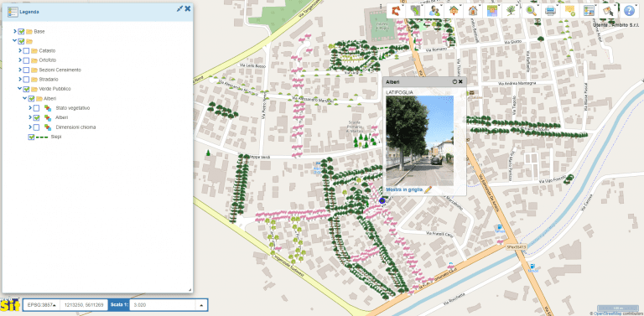644x316 pixels.
Task: Enable the Dimensioni chioma layer checkbox
Action: (x=36, y=127)
